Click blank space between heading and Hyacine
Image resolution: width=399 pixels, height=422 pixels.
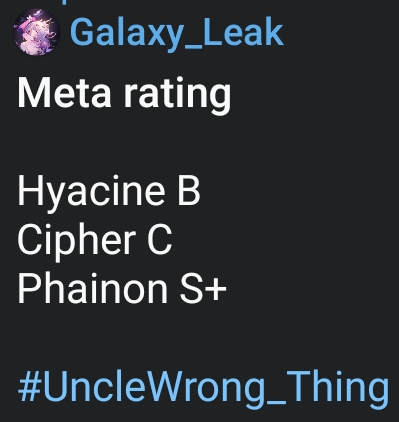coord(124,145)
